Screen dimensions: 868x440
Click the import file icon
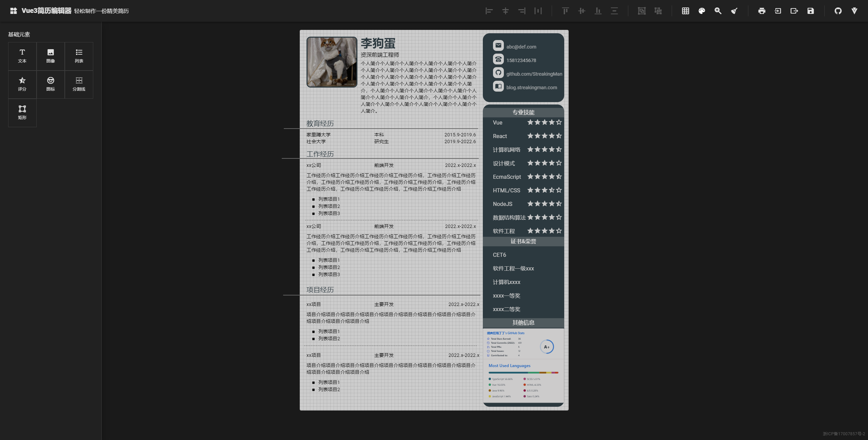click(x=778, y=11)
